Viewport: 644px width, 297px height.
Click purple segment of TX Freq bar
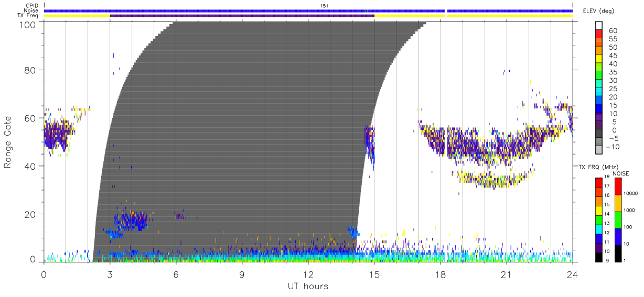pos(242,16)
